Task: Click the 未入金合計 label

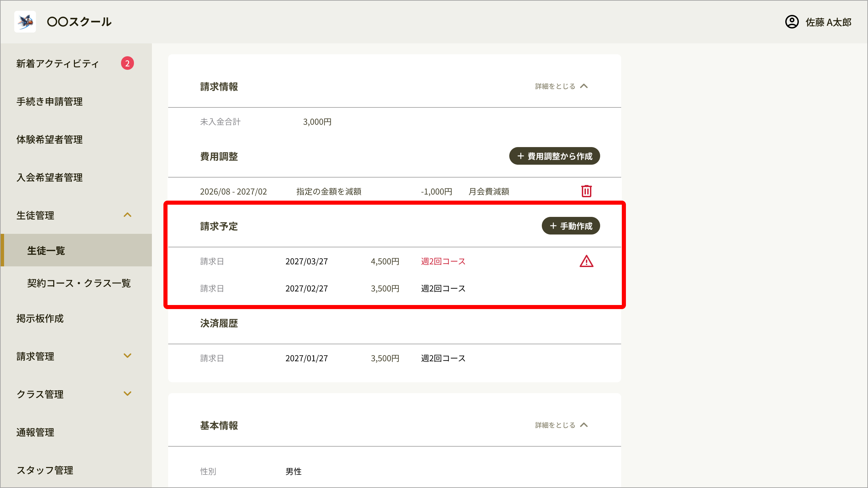Action: point(220,122)
